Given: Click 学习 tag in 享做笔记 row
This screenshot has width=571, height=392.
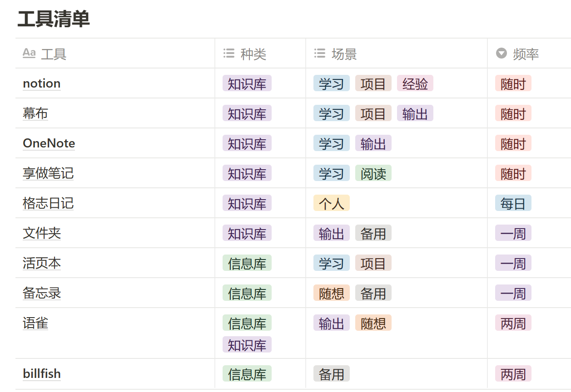Looking at the screenshot, I should pos(332,173).
